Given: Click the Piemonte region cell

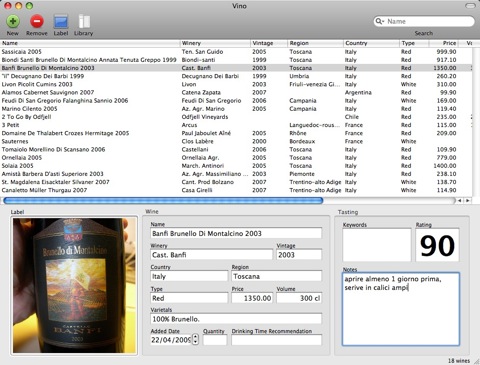Looking at the screenshot, I should (302, 174).
